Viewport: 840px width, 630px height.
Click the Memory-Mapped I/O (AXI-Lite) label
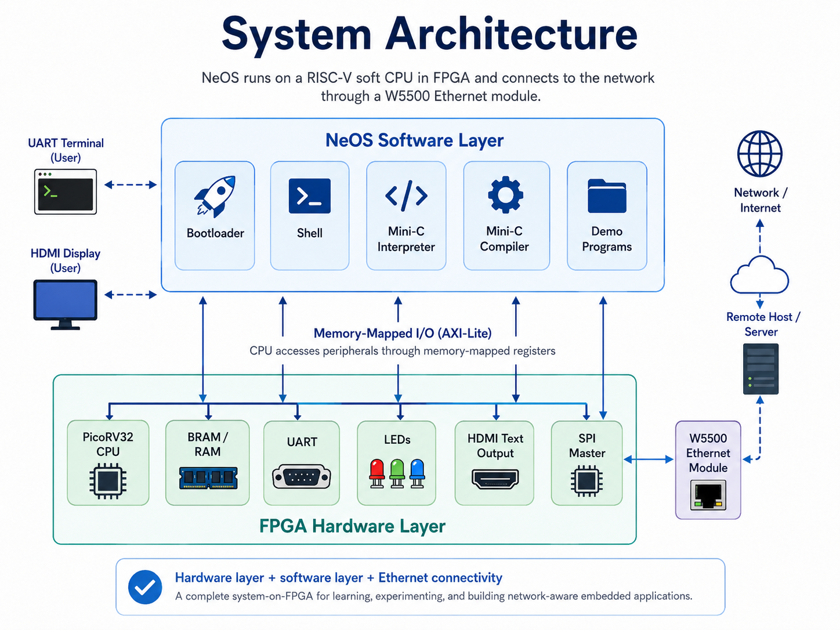[x=403, y=333]
